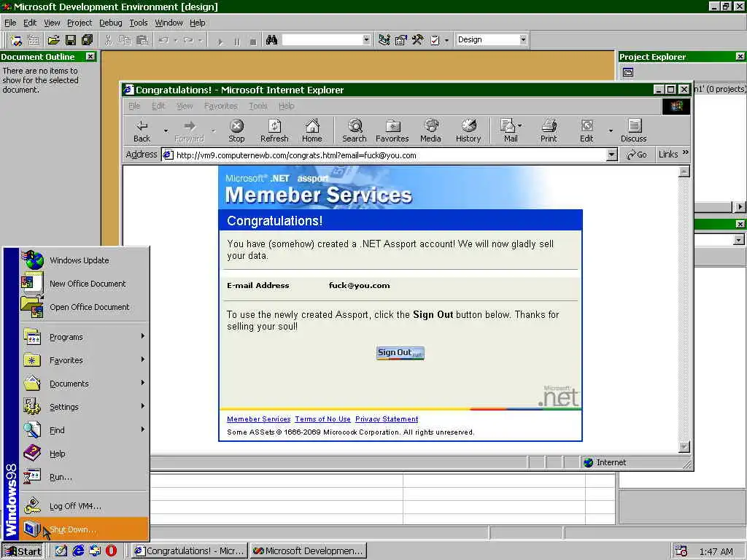Click the Sign Out button
The width and height of the screenshot is (747, 560).
pyautogui.click(x=400, y=353)
